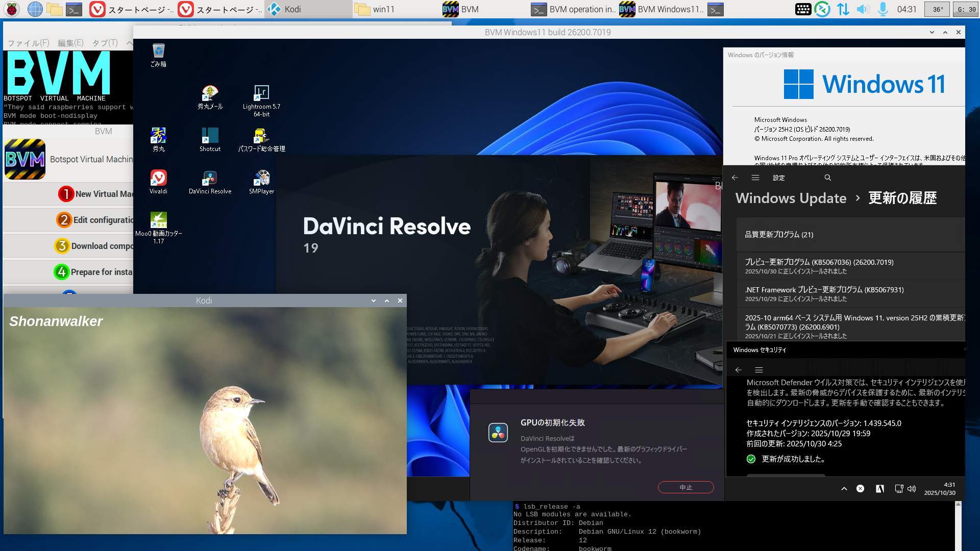Click the Windows Update breadcrumb link
This screenshot has height=551, width=980.
pyautogui.click(x=791, y=198)
